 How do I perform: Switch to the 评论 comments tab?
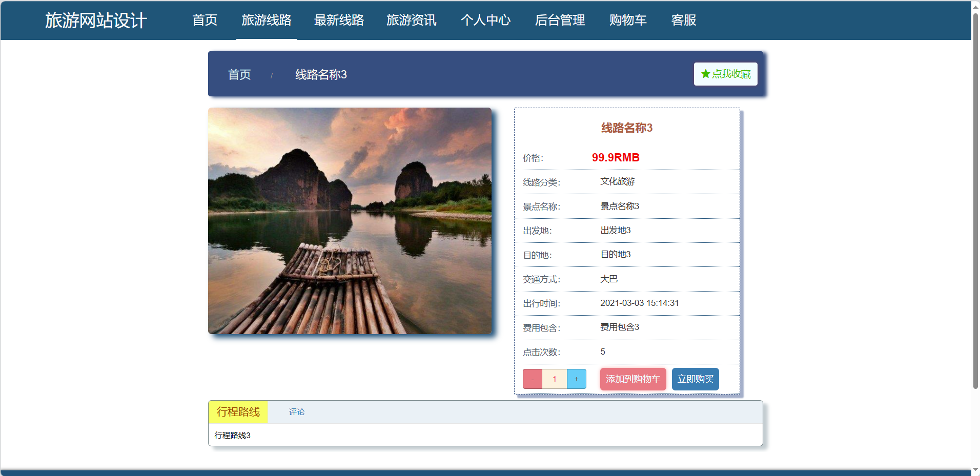296,412
